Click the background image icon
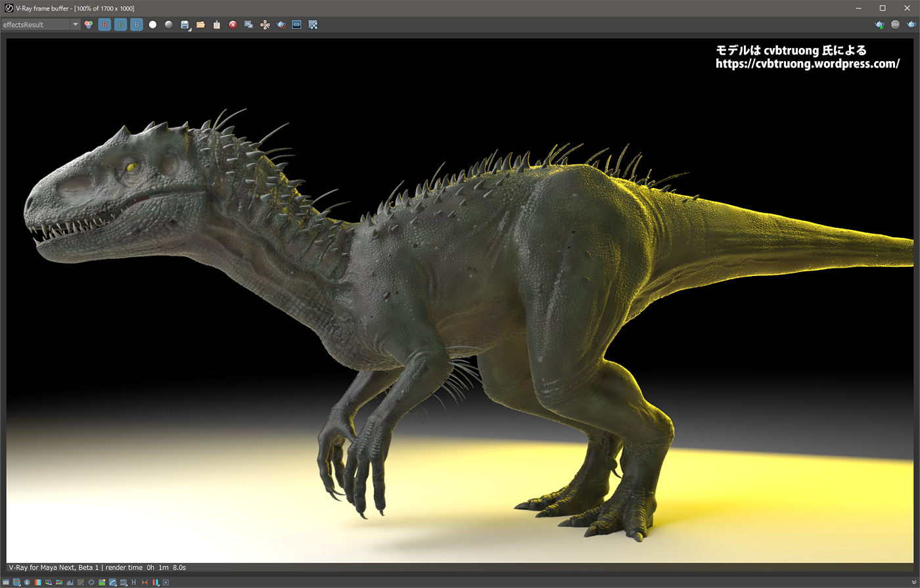The image size is (920, 588). point(102,582)
